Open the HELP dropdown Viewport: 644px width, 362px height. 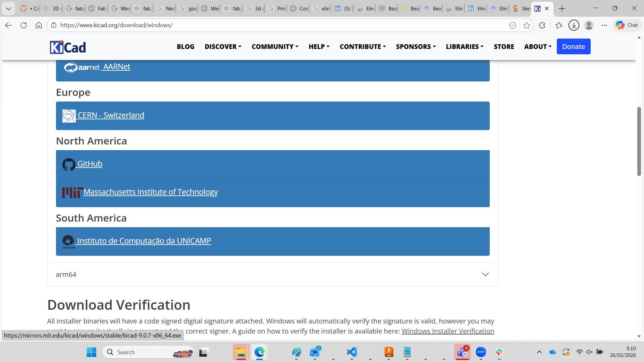[319, 47]
